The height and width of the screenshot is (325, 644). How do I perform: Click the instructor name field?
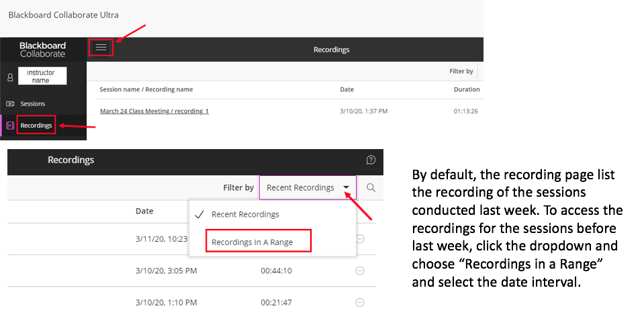point(42,76)
